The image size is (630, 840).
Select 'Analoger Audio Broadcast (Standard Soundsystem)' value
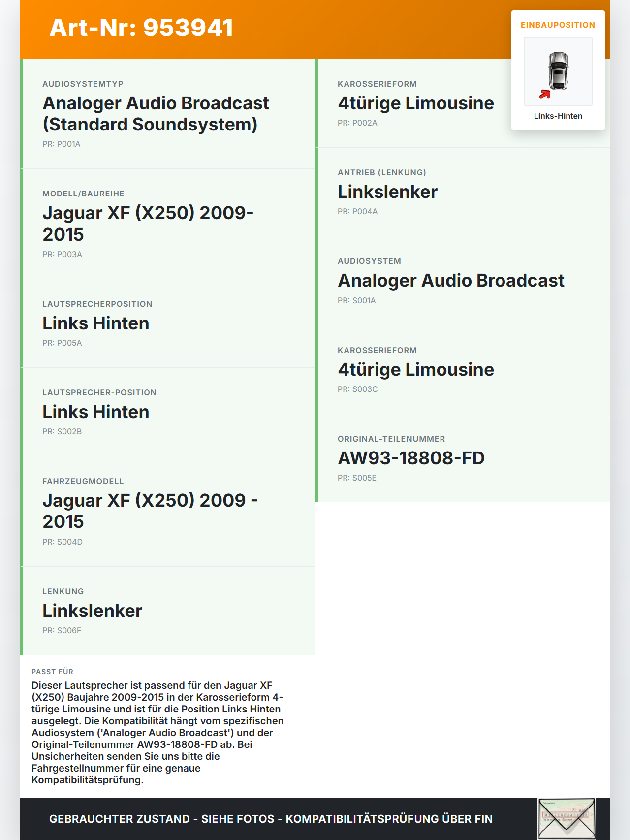coord(156,114)
